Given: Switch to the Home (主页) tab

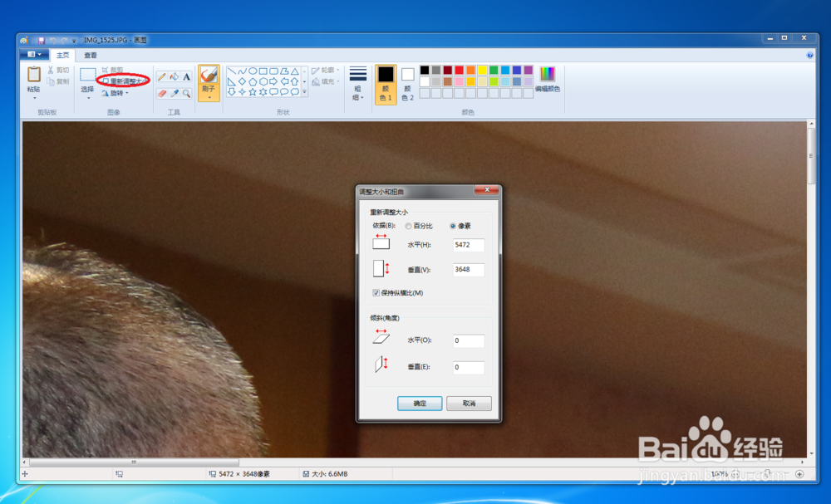Looking at the screenshot, I should pyautogui.click(x=62, y=55).
